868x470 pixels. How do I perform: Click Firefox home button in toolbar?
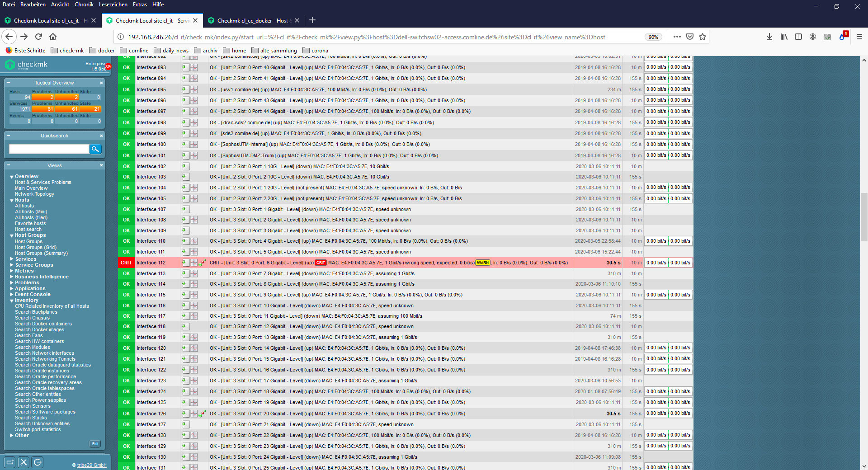(53, 37)
